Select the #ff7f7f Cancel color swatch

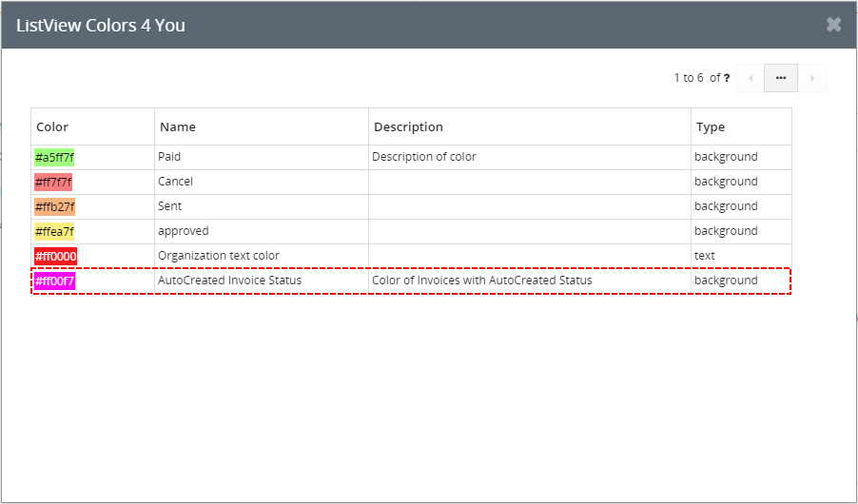point(53,182)
